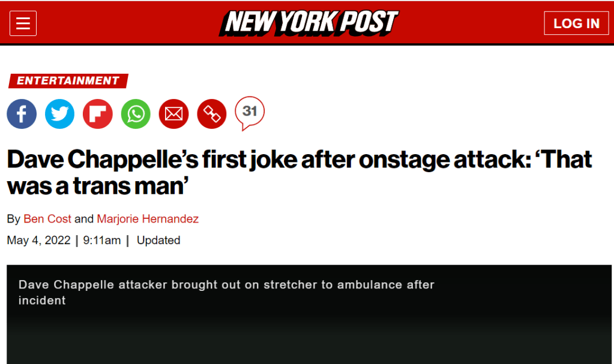The width and height of the screenshot is (614, 364).
Task: Share the article to Flipboard
Action: tap(97, 114)
